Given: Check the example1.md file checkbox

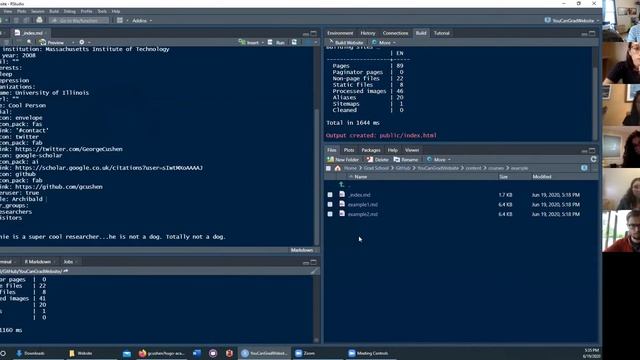Looking at the screenshot, I should 330,204.
